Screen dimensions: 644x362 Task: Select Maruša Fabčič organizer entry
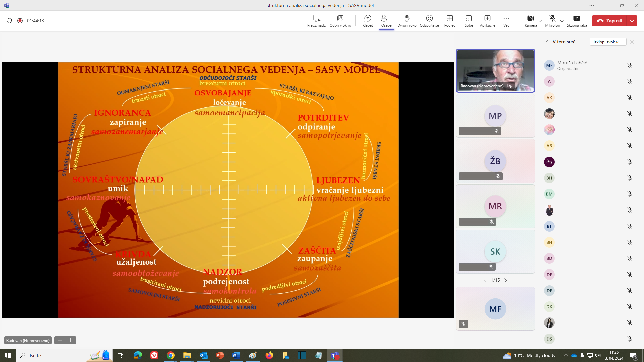point(589,65)
